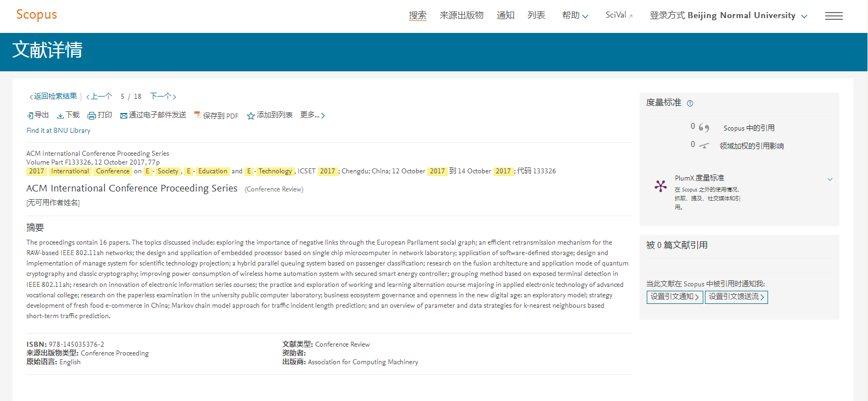The height and width of the screenshot is (401, 868).
Task: Click the Scopus logo
Action: coord(37,15)
